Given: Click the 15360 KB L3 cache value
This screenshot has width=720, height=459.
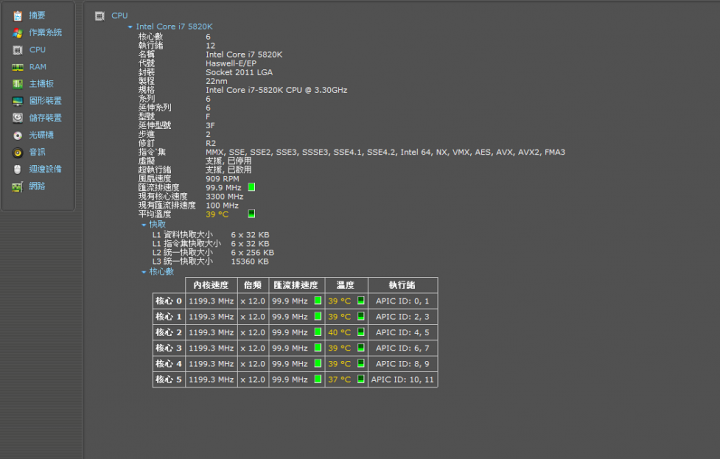Looking at the screenshot, I should (x=250, y=262).
